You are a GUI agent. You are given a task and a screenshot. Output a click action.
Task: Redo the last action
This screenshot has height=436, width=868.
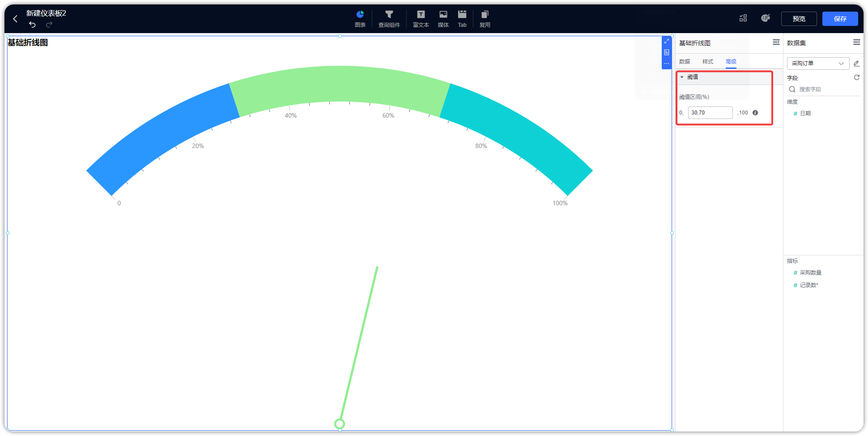pyautogui.click(x=49, y=25)
